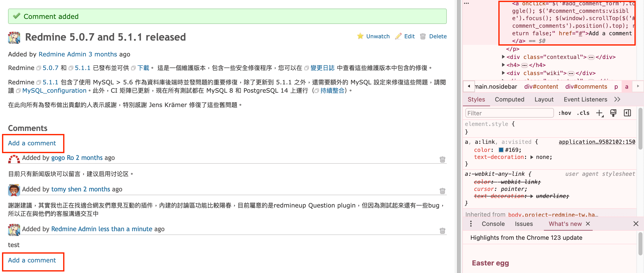
Task: Open the Layout tab
Action: pos(544,99)
